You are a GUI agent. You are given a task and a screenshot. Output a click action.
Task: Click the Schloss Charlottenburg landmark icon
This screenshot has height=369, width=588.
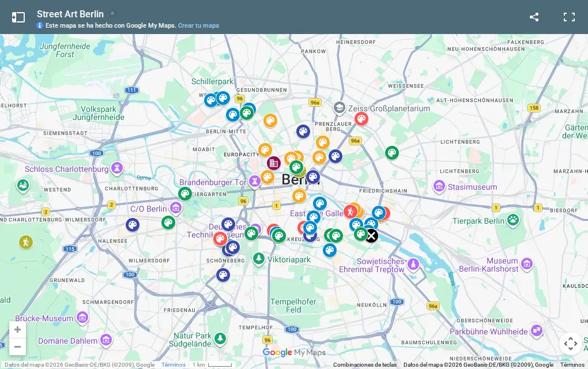[x=117, y=168]
